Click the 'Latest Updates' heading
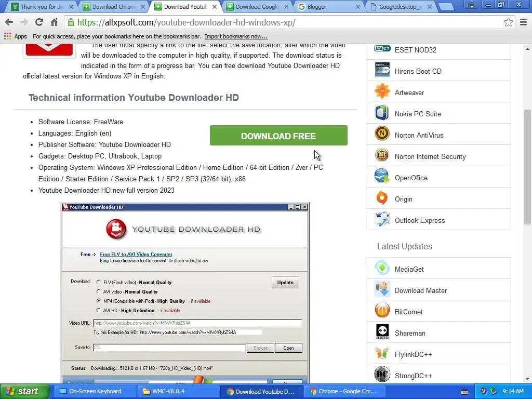The height and width of the screenshot is (399, 532). point(404,247)
